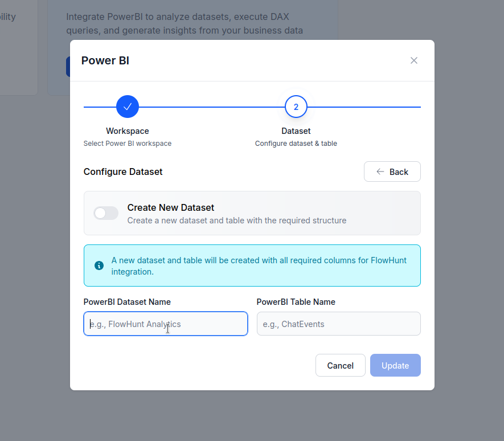Image resolution: width=504 pixels, height=441 pixels.
Task: Click the Update button
Action: pyautogui.click(x=395, y=365)
